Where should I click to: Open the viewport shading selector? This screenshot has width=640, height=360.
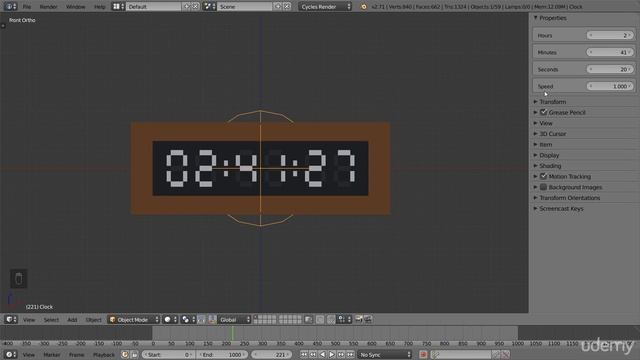click(170, 320)
